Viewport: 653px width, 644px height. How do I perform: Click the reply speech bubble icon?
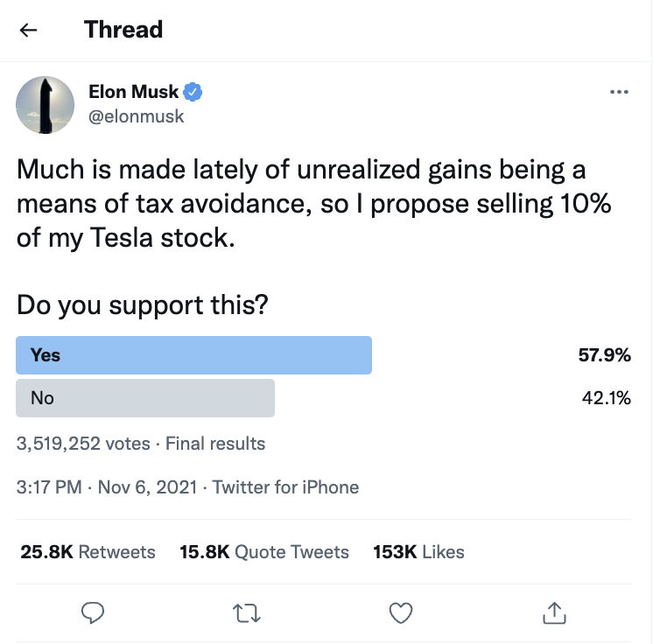93,612
